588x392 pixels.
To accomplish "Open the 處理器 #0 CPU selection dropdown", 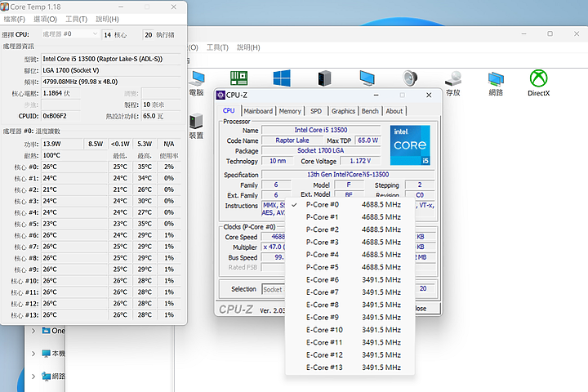I will (70, 34).
